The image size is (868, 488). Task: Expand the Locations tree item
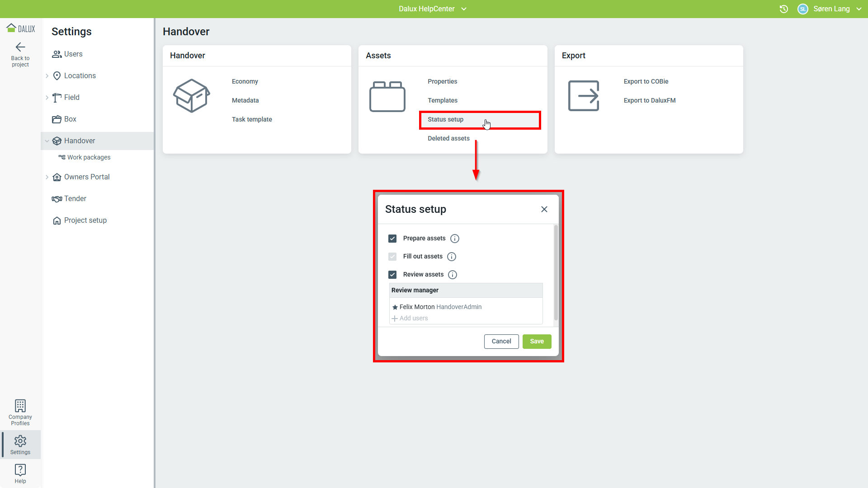click(x=47, y=76)
